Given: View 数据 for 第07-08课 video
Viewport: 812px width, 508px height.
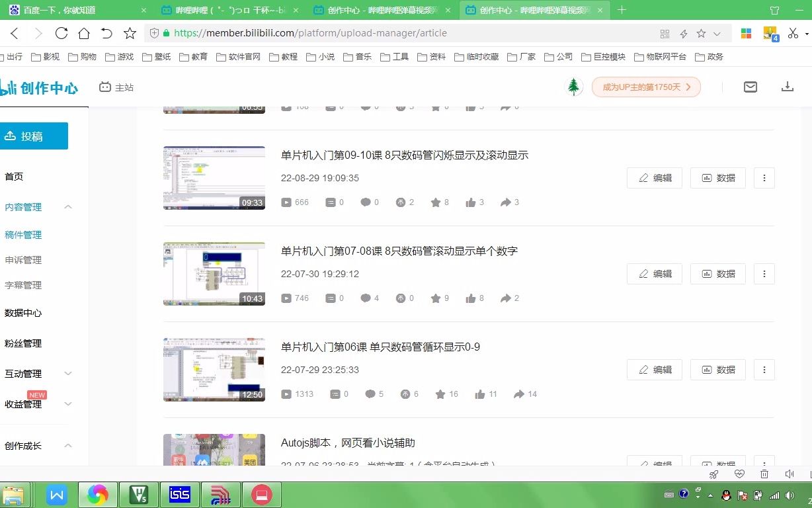Looking at the screenshot, I should pos(718,274).
